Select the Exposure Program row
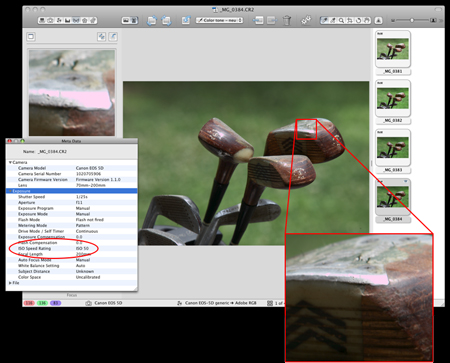The height and width of the screenshot is (363, 450). pos(72,208)
